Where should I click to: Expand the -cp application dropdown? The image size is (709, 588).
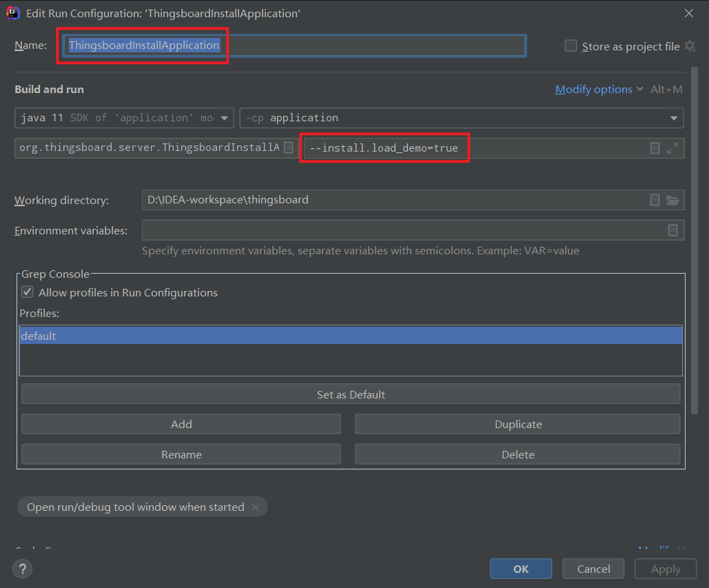tap(673, 117)
